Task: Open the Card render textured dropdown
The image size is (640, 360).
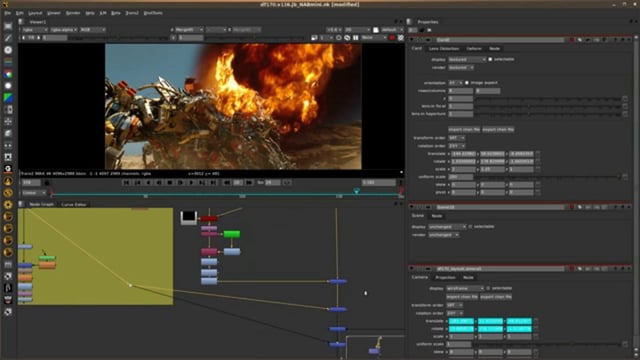Action: pos(461,67)
